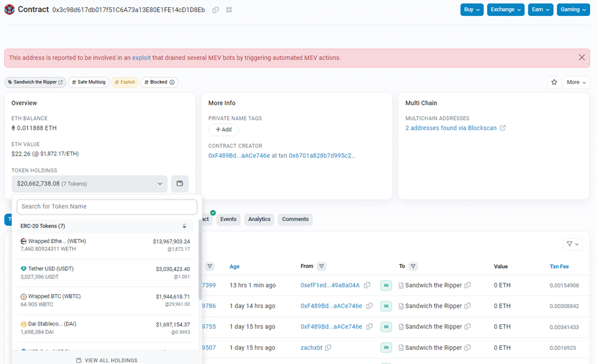This screenshot has width=597, height=364.
Task: Add address to watch list star
Action: coord(554,82)
